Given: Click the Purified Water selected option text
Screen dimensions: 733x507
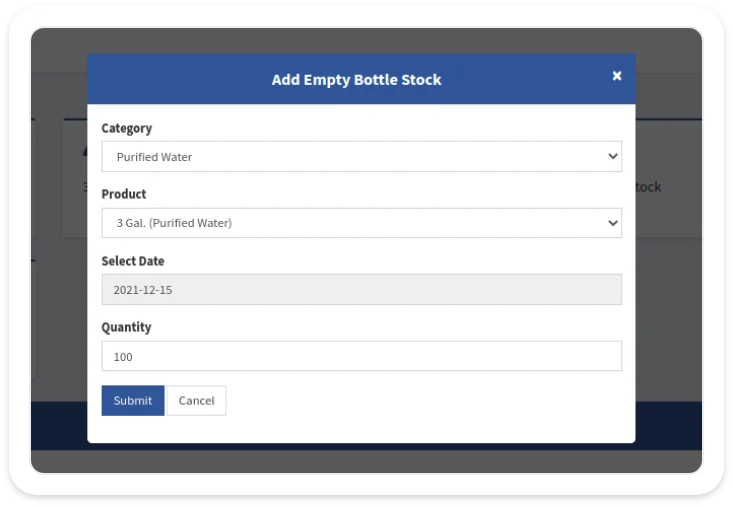Looking at the screenshot, I should pos(154,157).
